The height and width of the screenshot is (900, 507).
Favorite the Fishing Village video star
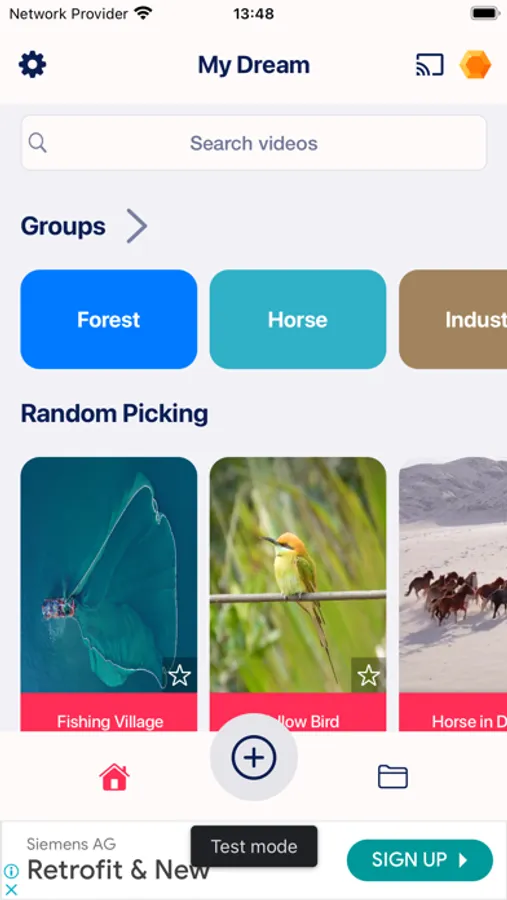(180, 676)
